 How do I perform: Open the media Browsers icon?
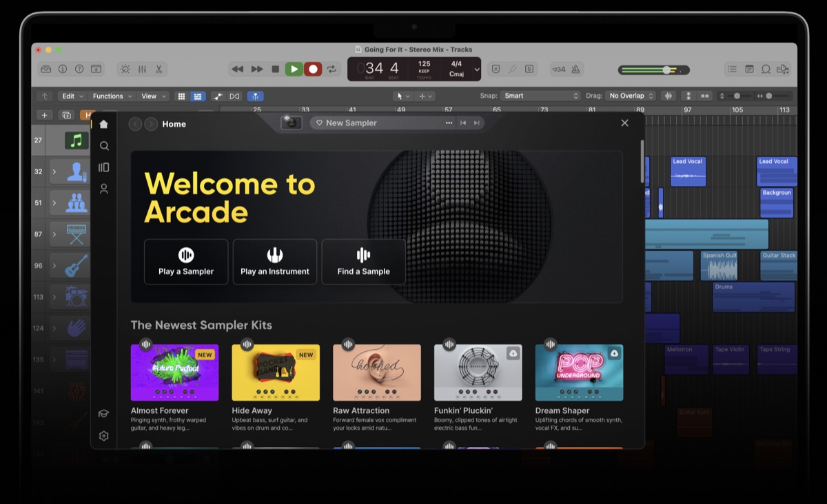click(x=783, y=69)
